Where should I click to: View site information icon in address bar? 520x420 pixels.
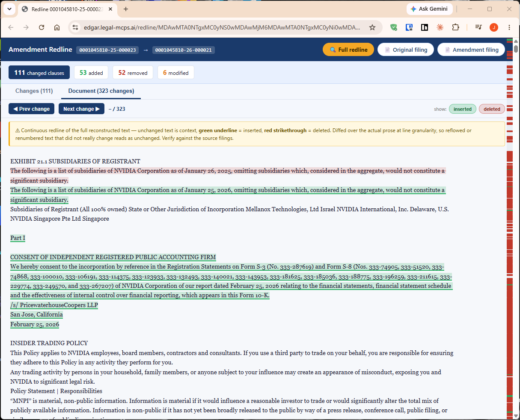coord(75,27)
